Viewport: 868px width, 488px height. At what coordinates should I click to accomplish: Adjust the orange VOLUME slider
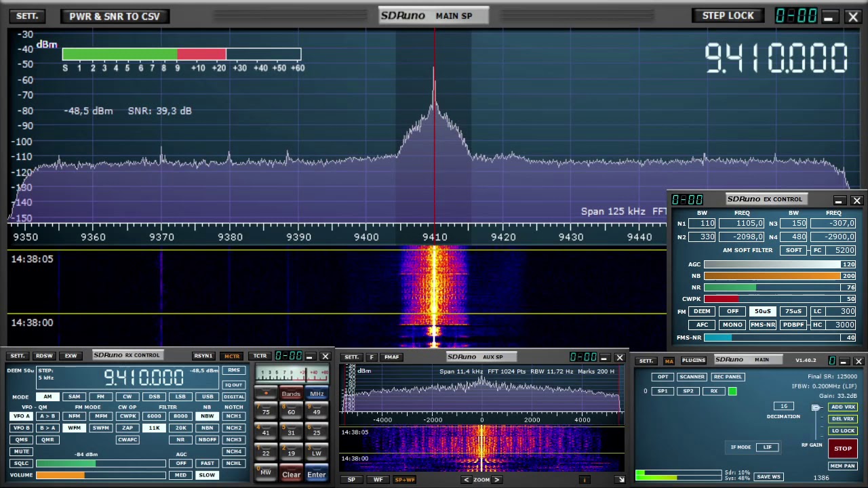[100, 475]
